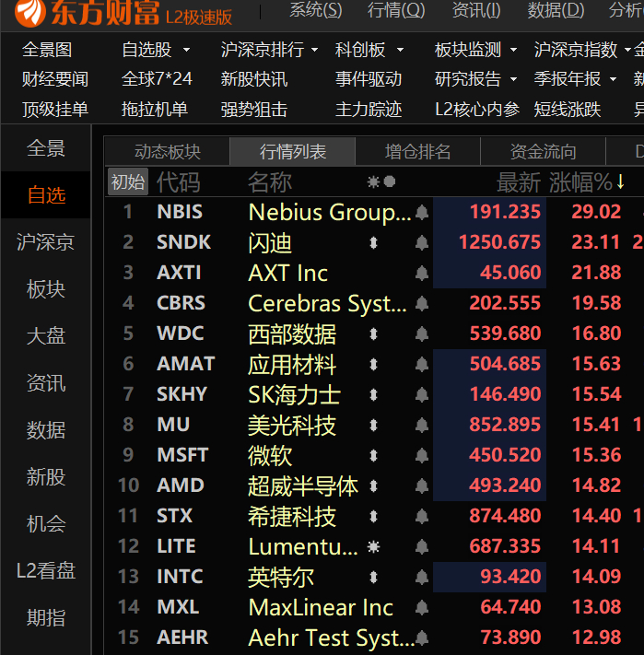Click the alert bell for SNDK row
The width and height of the screenshot is (644, 655).
pos(422,242)
